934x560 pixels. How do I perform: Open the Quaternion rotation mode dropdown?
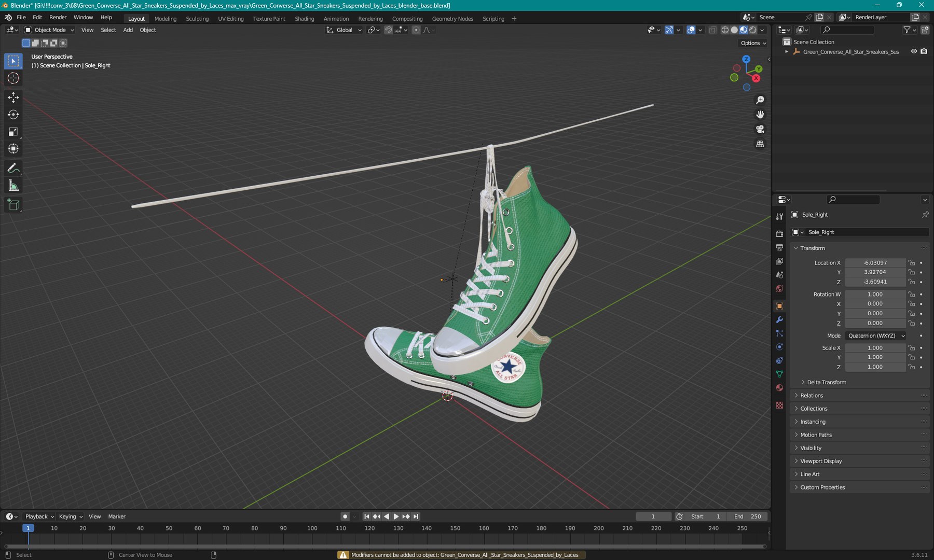[x=876, y=335]
